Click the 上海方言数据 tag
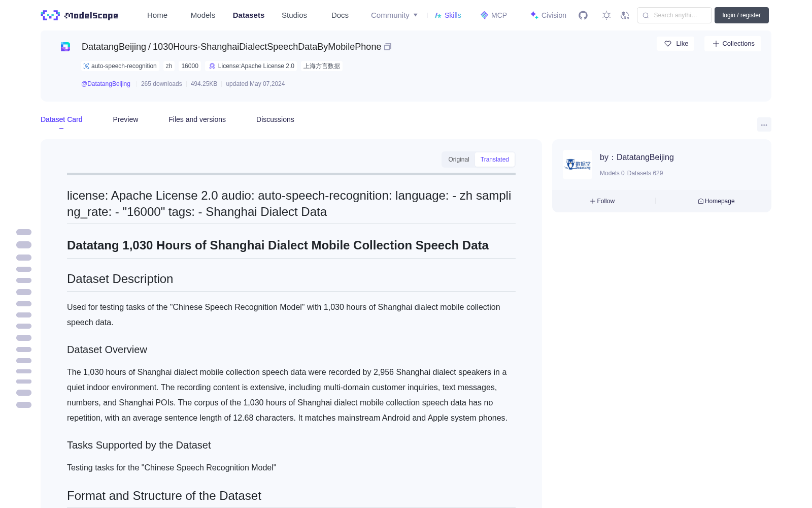Screen dimensions: 812x508 (x=322, y=66)
